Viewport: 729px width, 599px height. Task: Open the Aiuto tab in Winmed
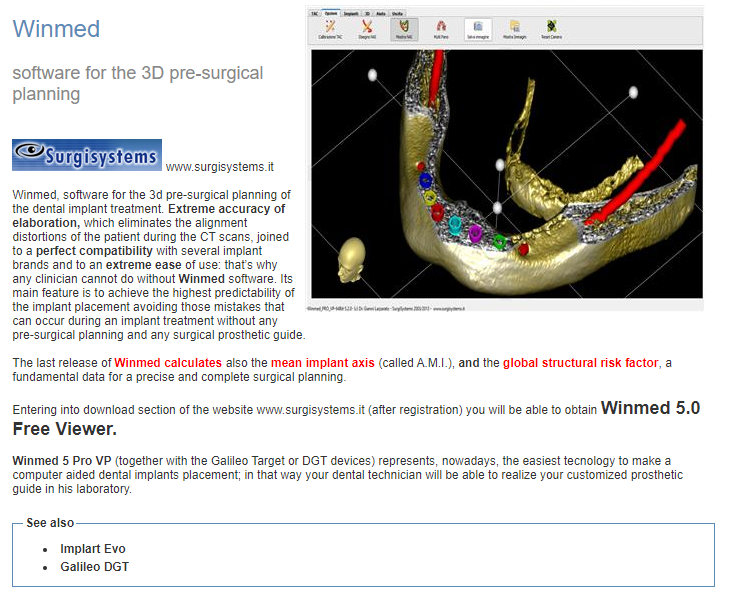381,13
